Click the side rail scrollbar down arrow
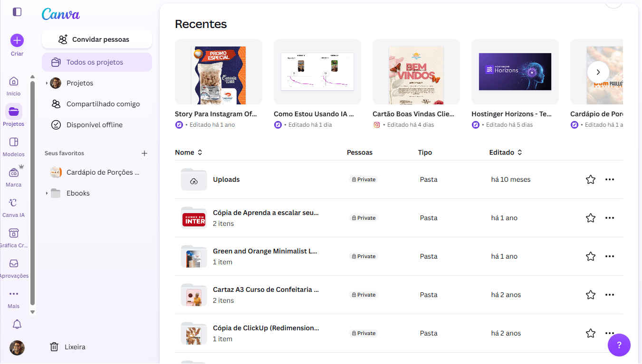The height and width of the screenshot is (364, 642). pyautogui.click(x=33, y=312)
